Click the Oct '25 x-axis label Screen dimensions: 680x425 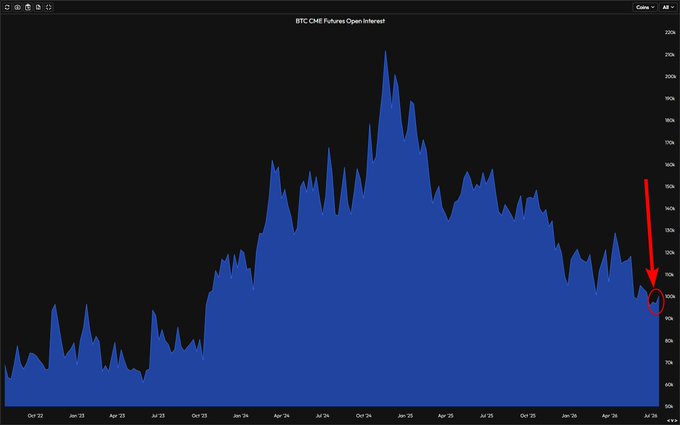[527, 415]
